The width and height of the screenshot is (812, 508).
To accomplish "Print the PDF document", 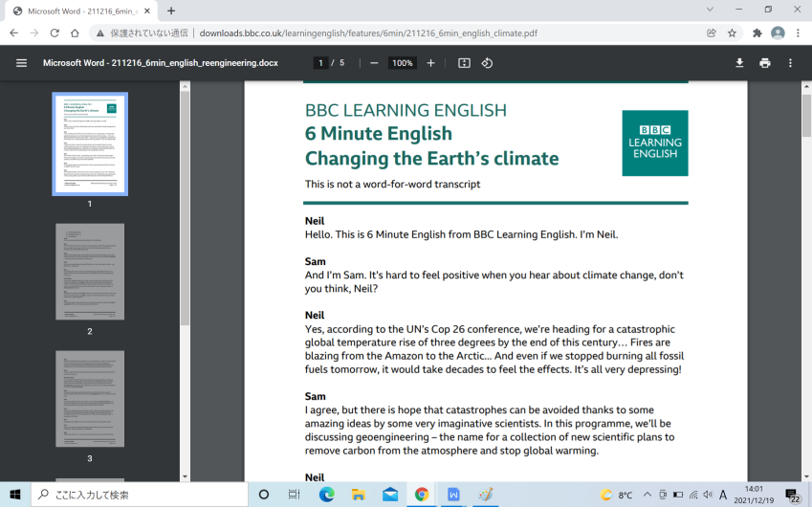I will coord(765,63).
